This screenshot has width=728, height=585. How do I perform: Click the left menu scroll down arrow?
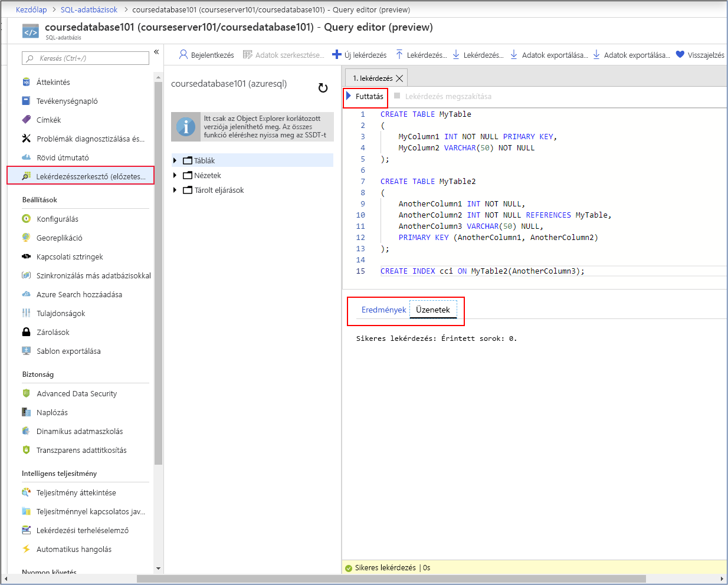click(158, 568)
